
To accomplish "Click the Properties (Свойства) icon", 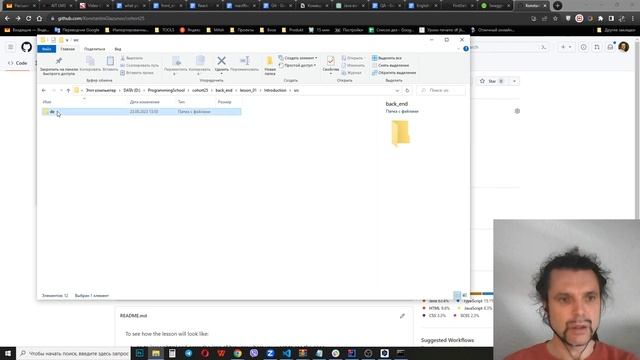I will click(331, 65).
